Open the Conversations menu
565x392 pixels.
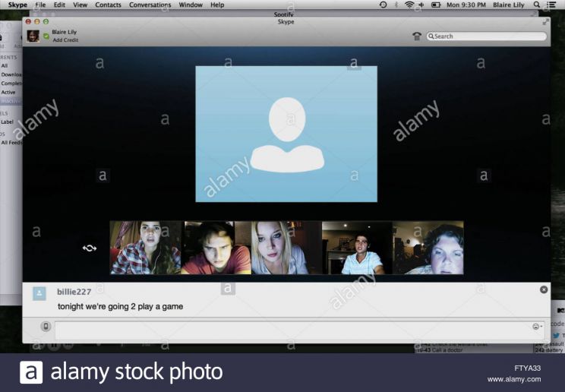(x=150, y=5)
